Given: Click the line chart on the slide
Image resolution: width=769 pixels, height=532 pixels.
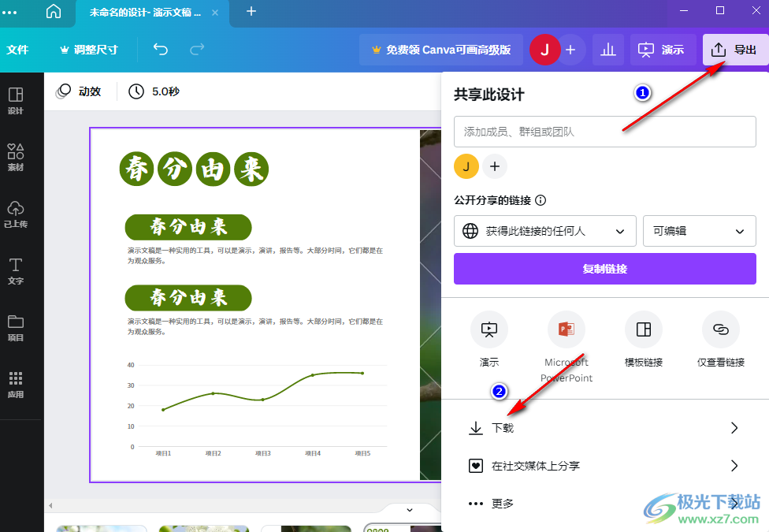Looking at the screenshot, I should point(257,408).
